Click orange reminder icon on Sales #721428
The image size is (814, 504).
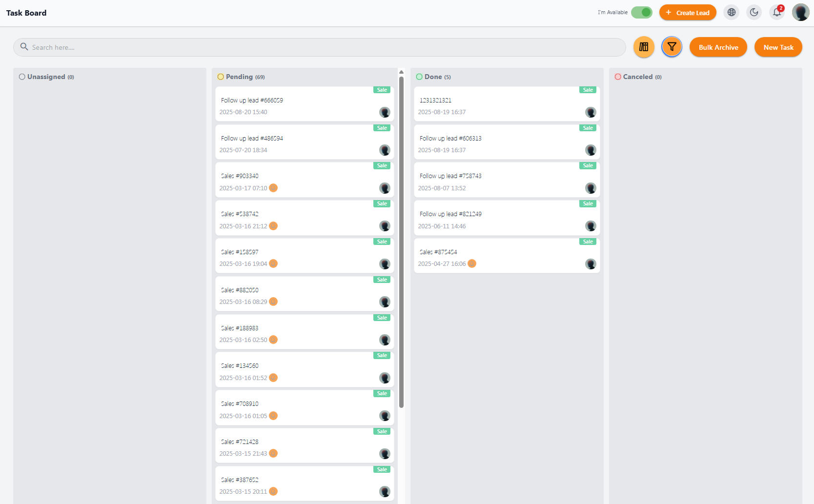[x=273, y=453]
